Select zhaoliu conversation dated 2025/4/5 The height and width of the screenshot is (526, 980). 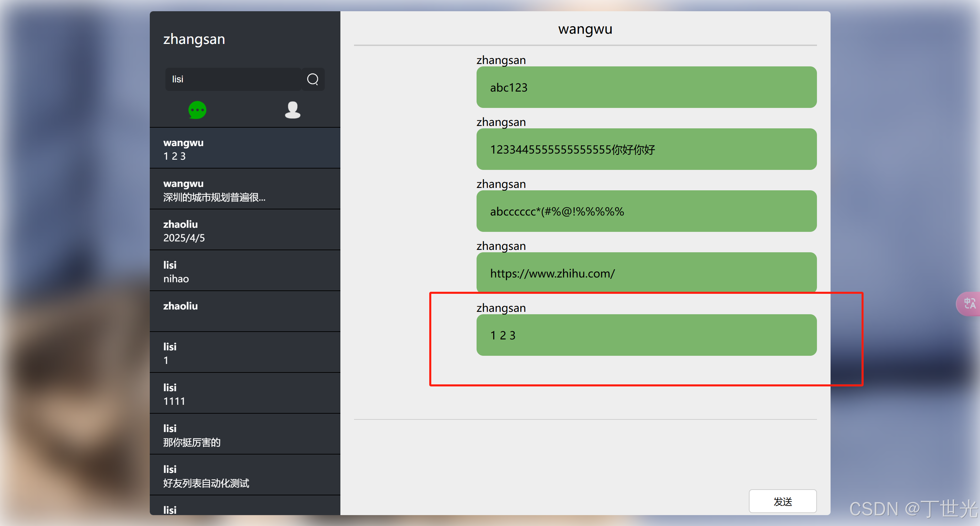245,230
